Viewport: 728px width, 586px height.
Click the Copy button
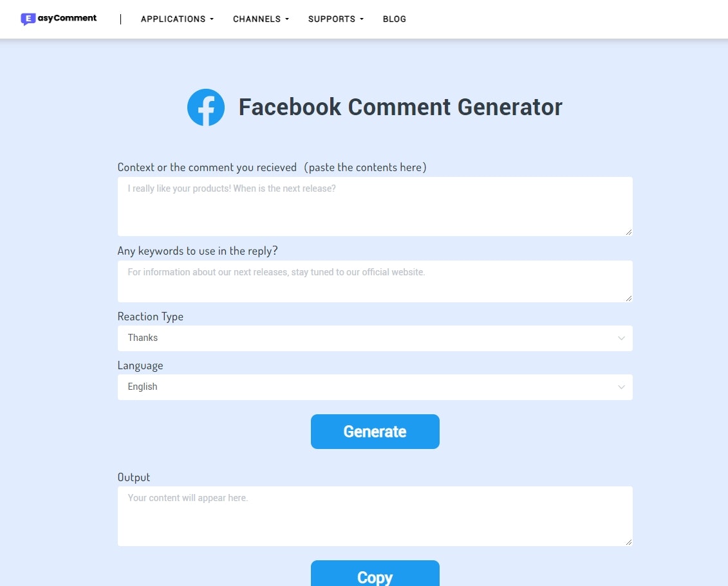click(x=375, y=576)
